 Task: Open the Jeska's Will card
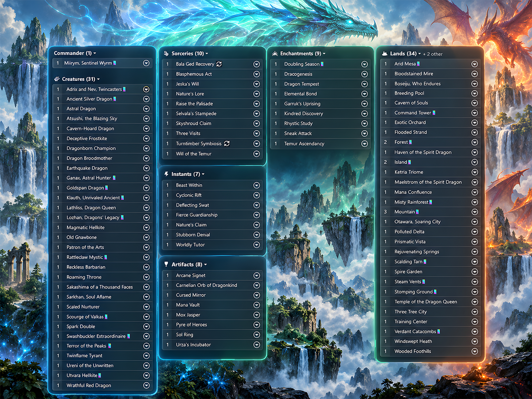[x=187, y=84]
